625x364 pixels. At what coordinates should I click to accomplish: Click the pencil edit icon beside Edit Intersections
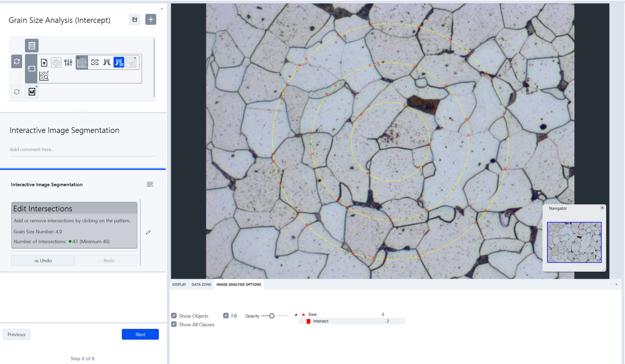[149, 232]
